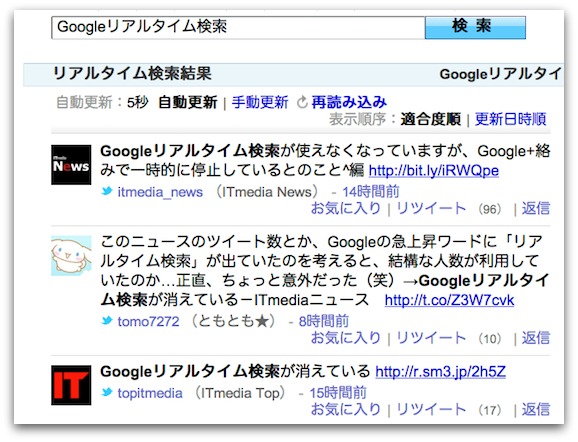Open link http://t.co/Z3W7cvk
Image resolution: width=578 pixels, height=442 pixels.
(449, 300)
